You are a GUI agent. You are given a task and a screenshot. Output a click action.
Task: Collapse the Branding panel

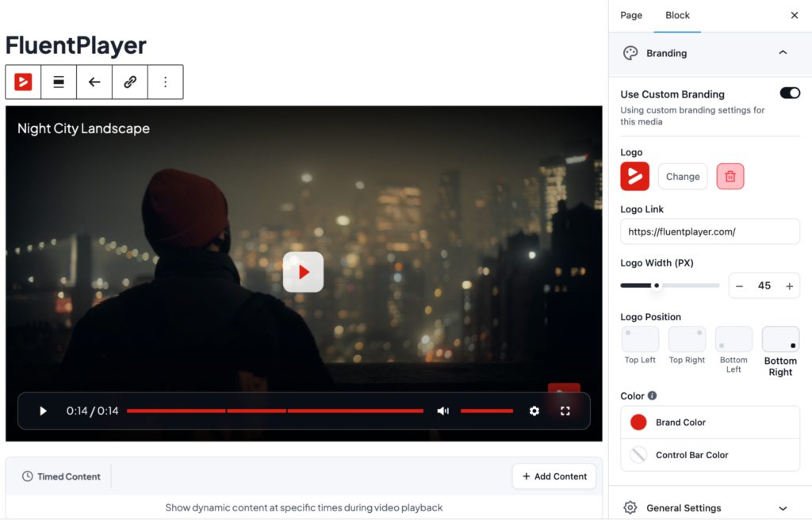(783, 53)
